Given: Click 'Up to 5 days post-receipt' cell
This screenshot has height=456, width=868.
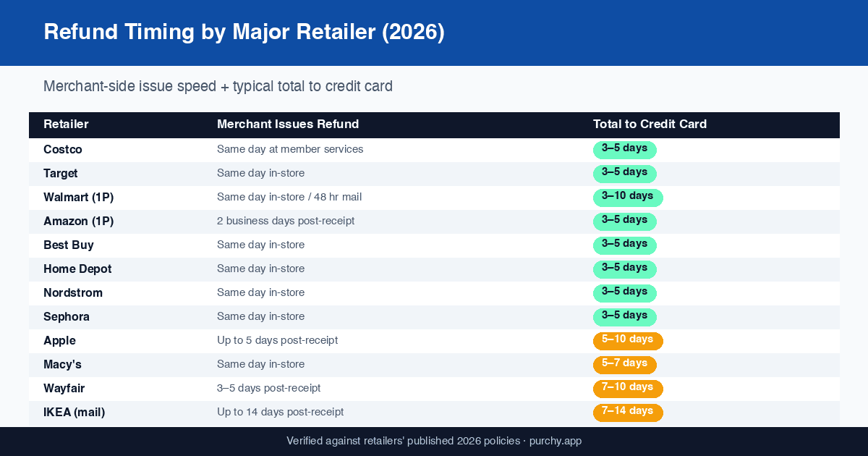Looking at the screenshot, I should point(278,340).
